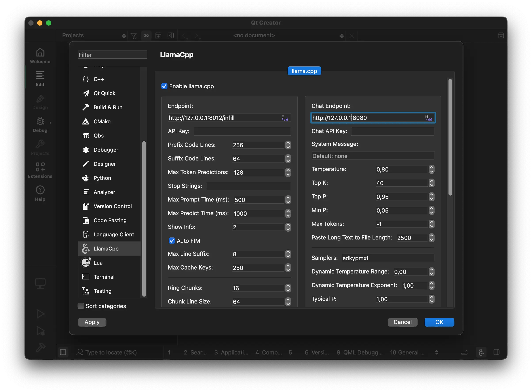Uncheck the Auto FIM option

(x=172, y=241)
